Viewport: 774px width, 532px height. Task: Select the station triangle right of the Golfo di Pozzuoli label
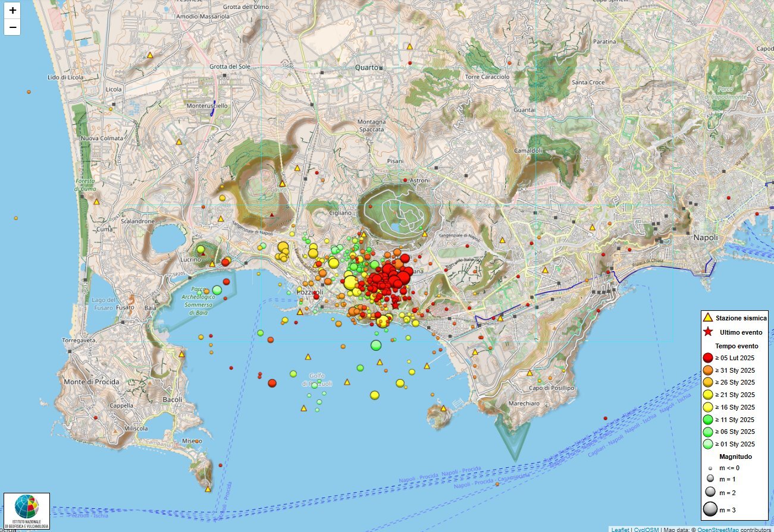tap(347, 382)
